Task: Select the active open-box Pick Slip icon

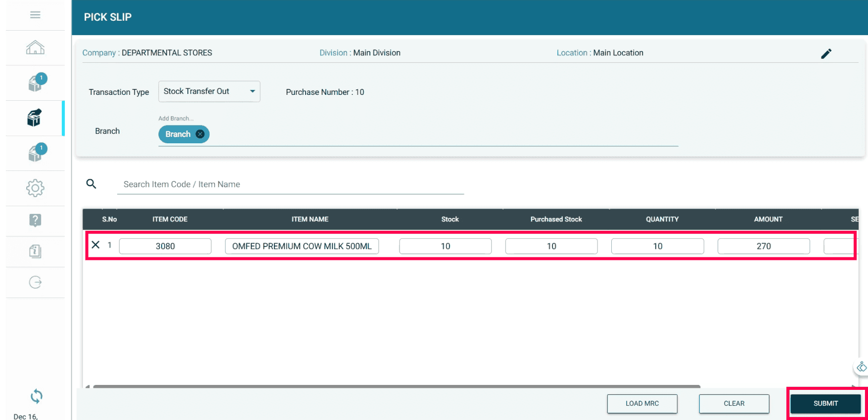Action: [34, 118]
